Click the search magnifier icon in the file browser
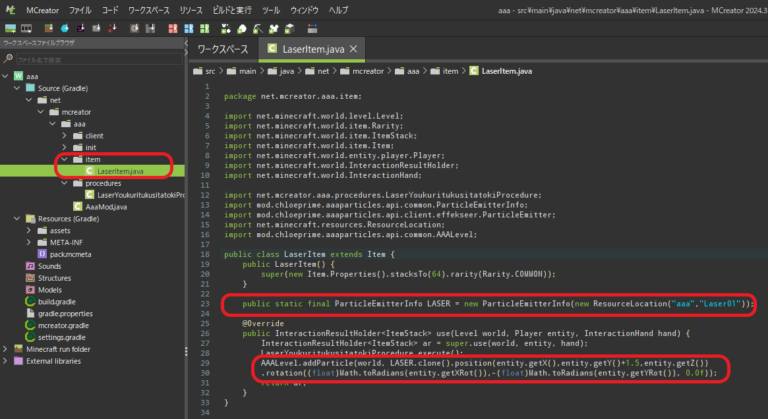 click(x=8, y=59)
